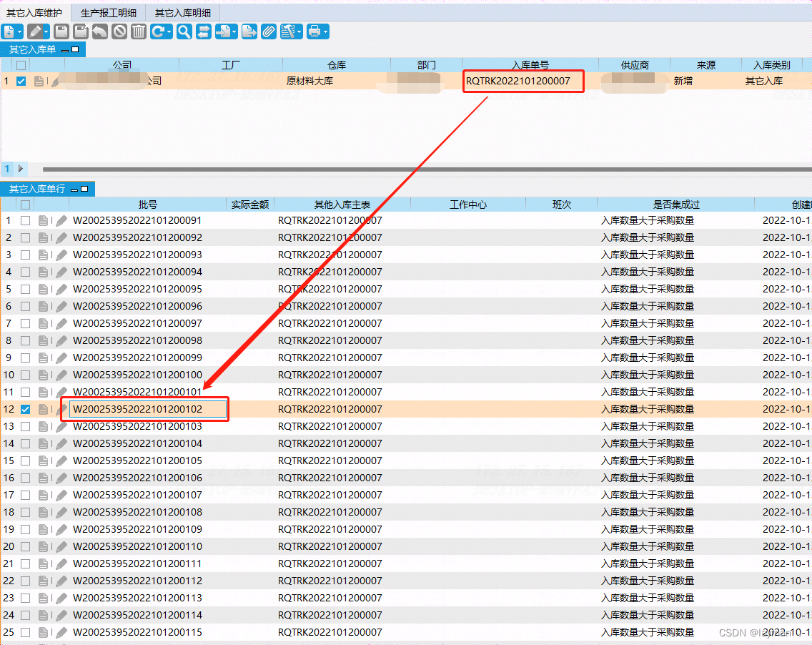
Task: Click document icon for batch ending 200110
Action: 43,546
